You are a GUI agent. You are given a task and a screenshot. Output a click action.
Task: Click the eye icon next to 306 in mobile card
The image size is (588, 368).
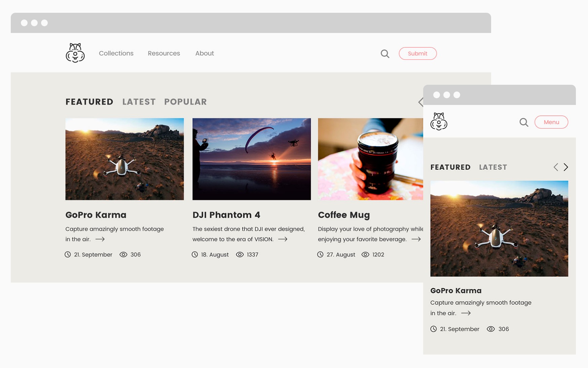[491, 329]
